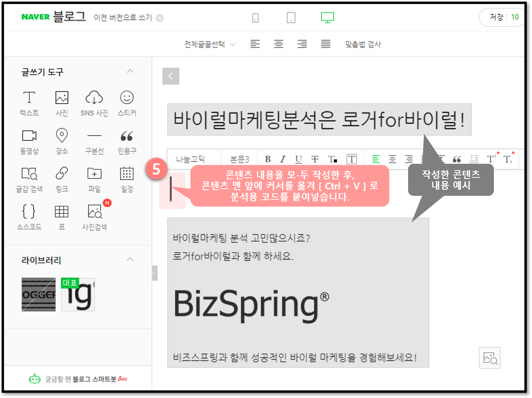
Task: Click 이전 버전으로 쓰기 link
Action: pos(123,18)
